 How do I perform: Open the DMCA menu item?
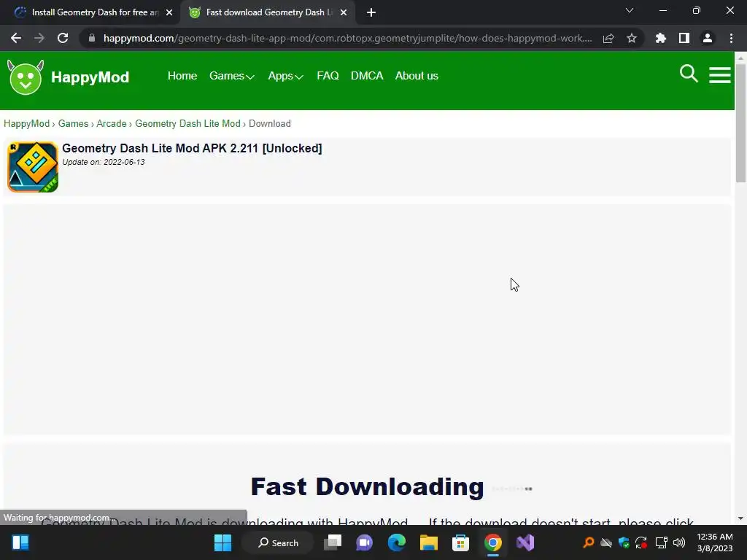point(367,76)
